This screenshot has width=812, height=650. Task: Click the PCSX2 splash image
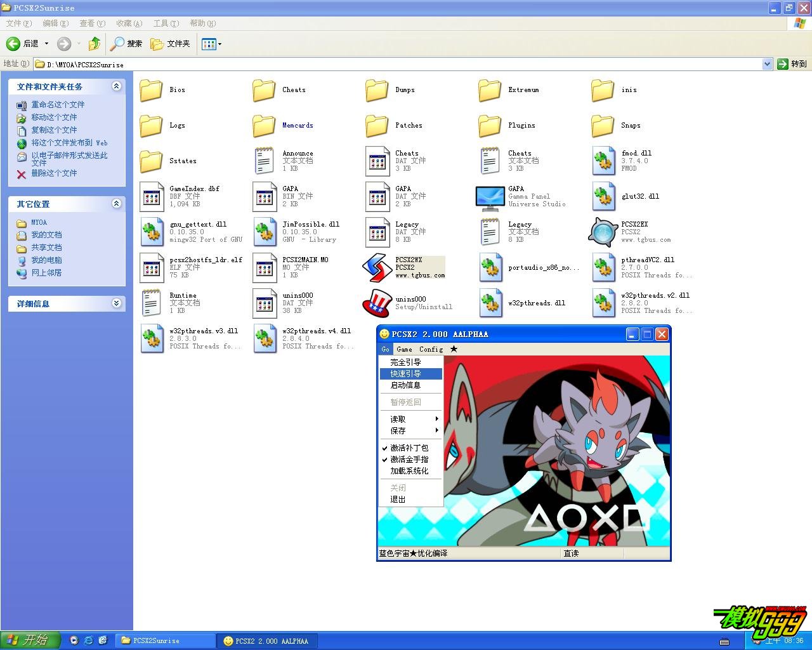click(x=556, y=450)
